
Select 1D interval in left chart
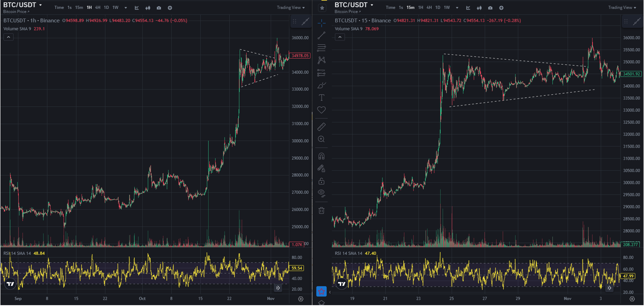106,8
